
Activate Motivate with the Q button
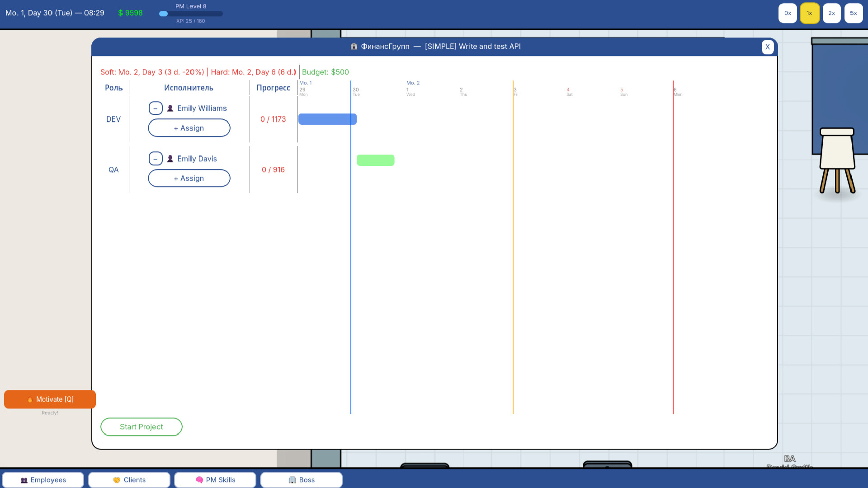point(50,399)
